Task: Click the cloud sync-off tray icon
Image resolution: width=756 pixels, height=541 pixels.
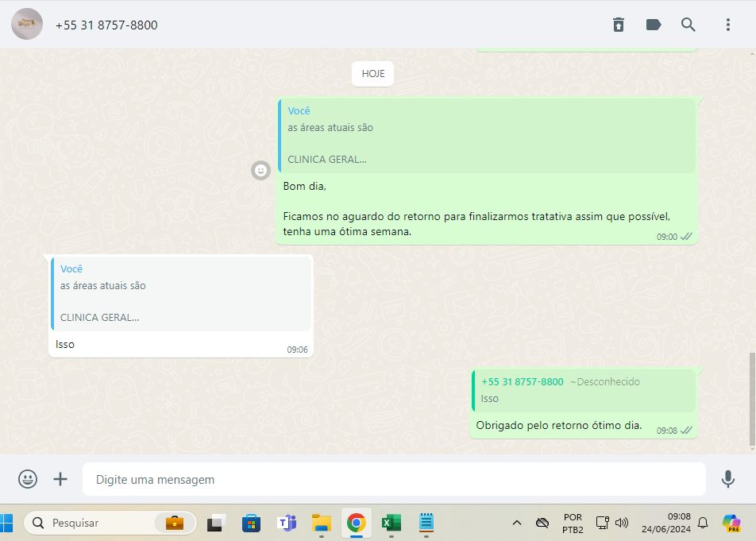Action: [542, 523]
